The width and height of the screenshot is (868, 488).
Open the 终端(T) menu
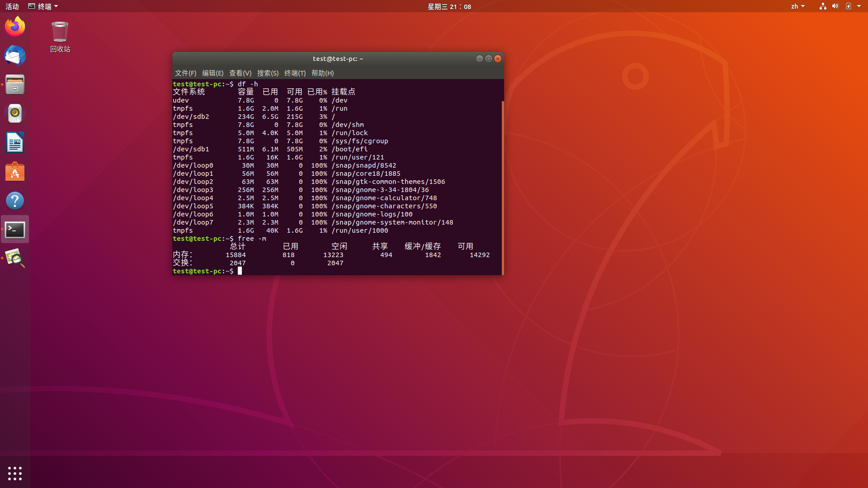pyautogui.click(x=295, y=73)
